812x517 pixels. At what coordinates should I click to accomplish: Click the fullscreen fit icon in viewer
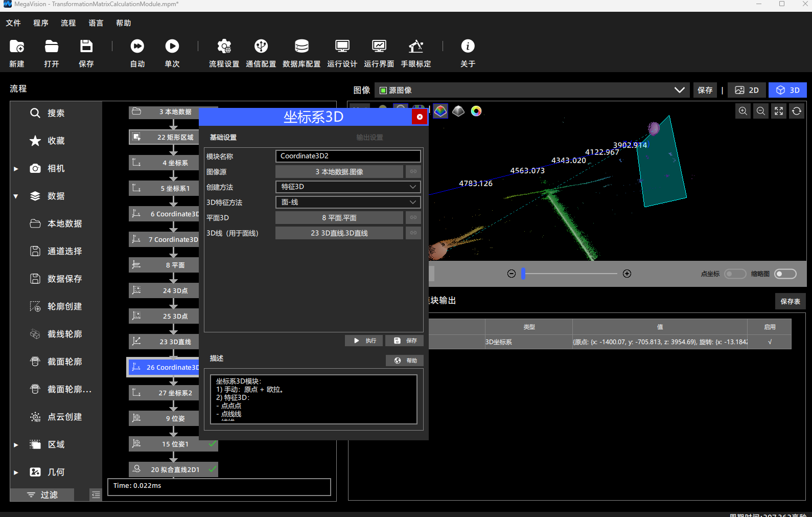[x=779, y=111]
